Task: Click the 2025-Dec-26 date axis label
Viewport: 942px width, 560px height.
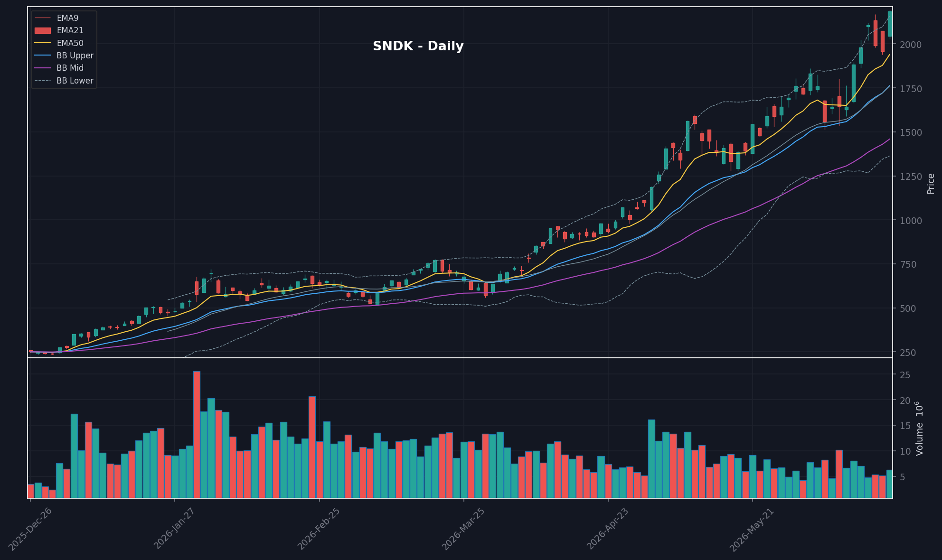Action: click(30, 529)
